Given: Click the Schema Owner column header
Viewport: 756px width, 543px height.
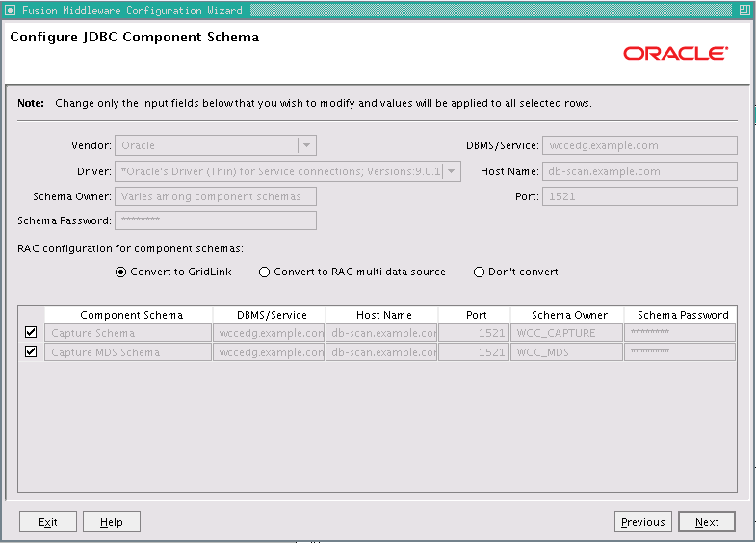Looking at the screenshot, I should [567, 315].
